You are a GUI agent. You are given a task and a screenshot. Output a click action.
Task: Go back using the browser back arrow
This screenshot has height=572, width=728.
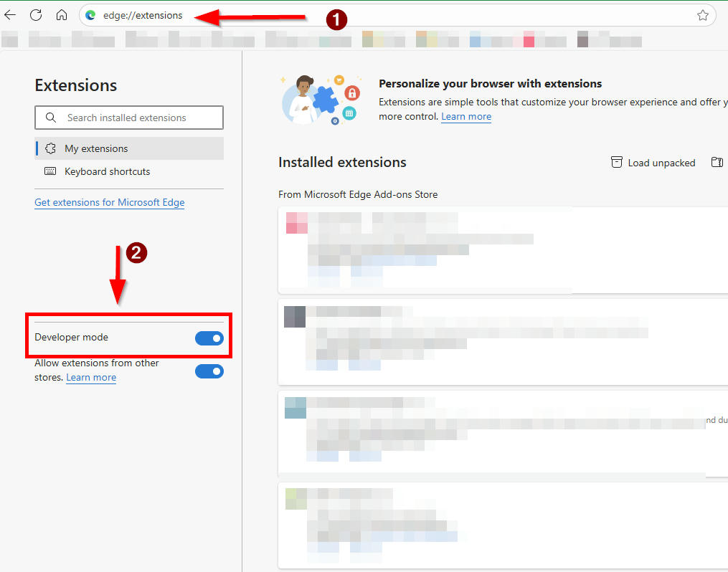click(x=10, y=15)
